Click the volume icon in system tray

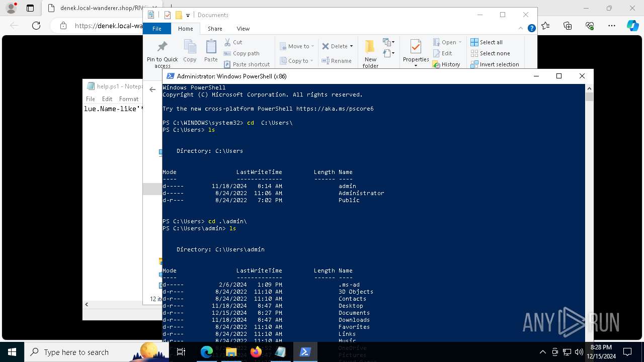point(579,352)
